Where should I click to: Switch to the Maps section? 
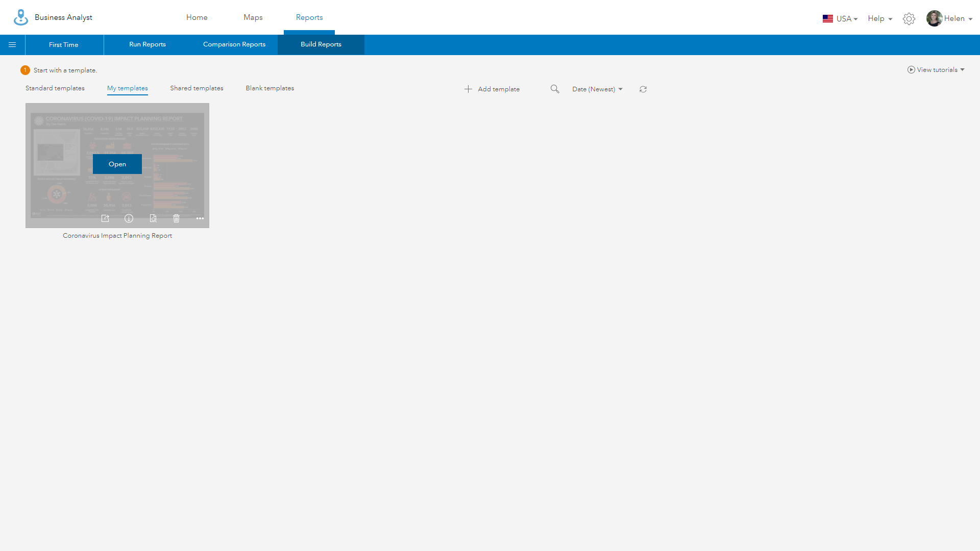[253, 17]
